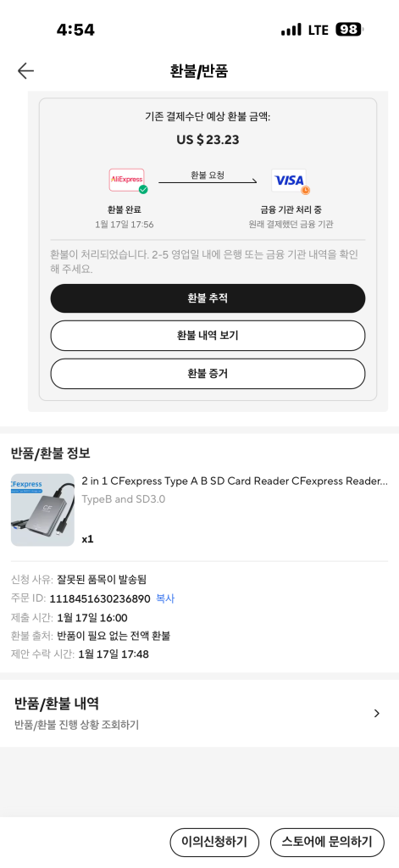This screenshot has height=868, width=399.
Task: Tap the 환불 요청 arrow between logos
Action: (x=208, y=181)
